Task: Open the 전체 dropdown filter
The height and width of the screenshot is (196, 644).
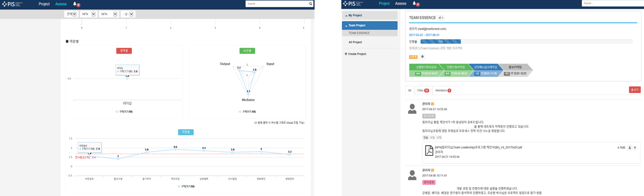Action: click(x=71, y=14)
